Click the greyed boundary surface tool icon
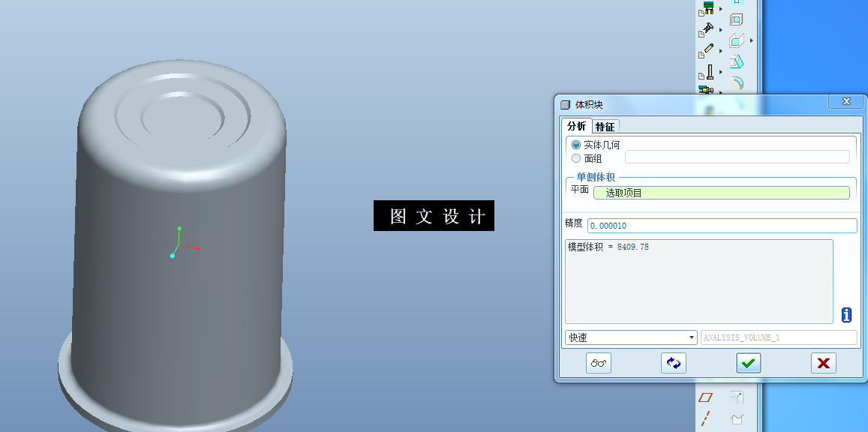Viewport: 868px width, 432px height. tap(736, 418)
